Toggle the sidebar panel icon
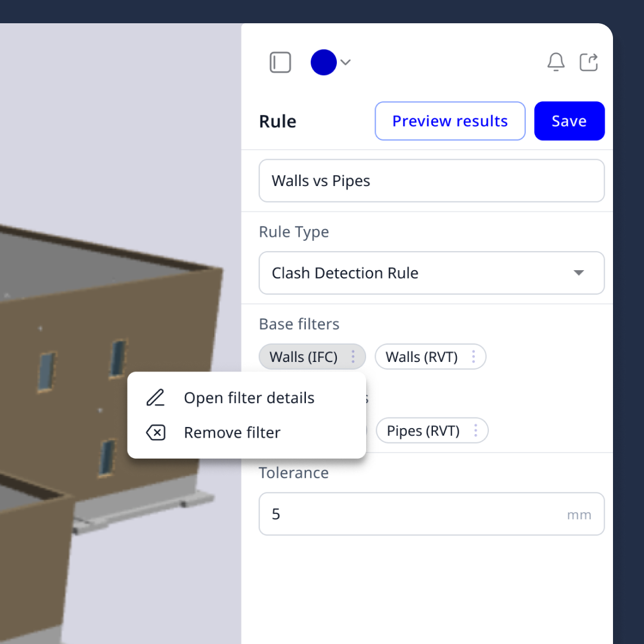This screenshot has width=644, height=644. coord(280,61)
